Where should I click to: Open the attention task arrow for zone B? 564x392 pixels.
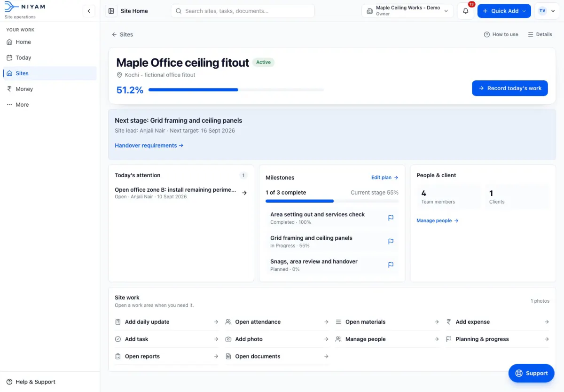coord(244,193)
